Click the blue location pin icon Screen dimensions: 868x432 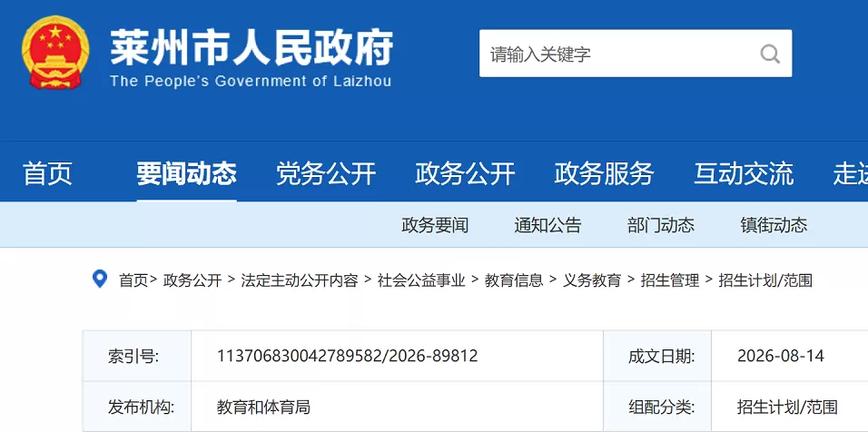click(99, 280)
